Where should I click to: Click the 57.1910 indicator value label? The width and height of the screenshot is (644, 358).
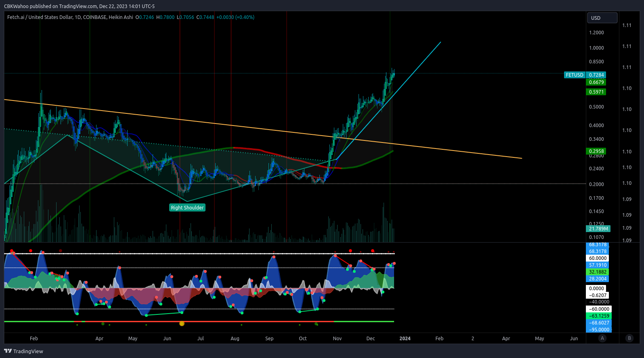click(598, 265)
